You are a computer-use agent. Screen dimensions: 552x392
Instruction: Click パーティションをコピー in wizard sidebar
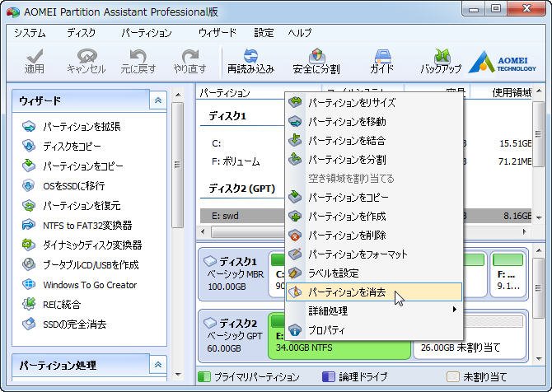coord(83,166)
